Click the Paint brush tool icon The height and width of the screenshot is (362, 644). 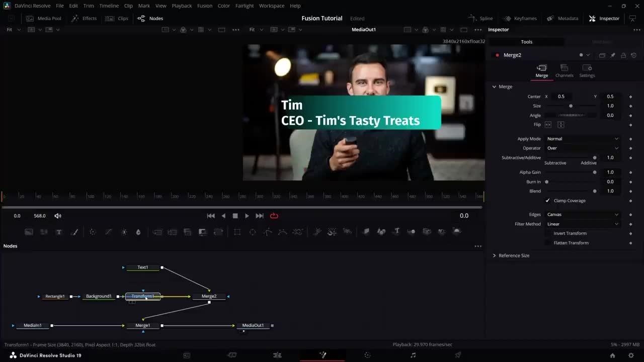point(74,232)
